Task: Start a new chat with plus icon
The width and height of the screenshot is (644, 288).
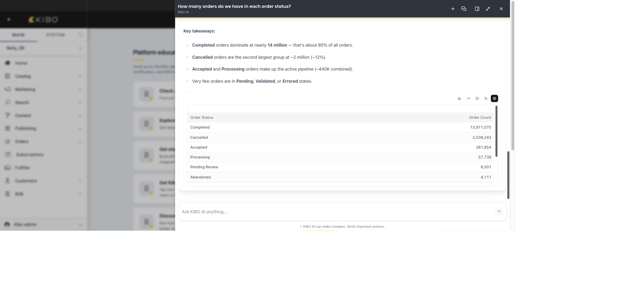Action: click(453, 9)
